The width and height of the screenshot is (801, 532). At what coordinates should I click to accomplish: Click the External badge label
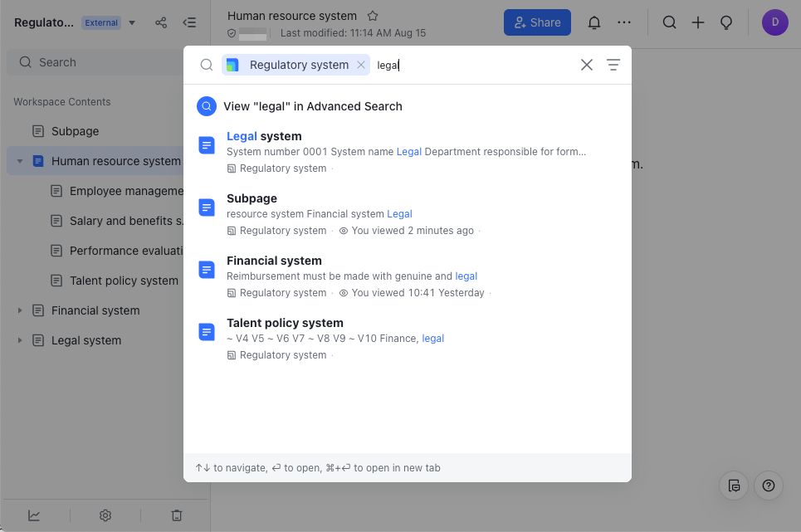pyautogui.click(x=101, y=22)
